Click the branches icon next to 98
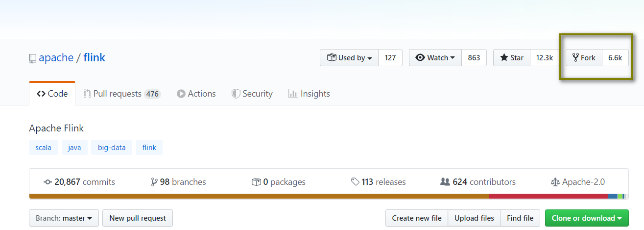 click(154, 182)
